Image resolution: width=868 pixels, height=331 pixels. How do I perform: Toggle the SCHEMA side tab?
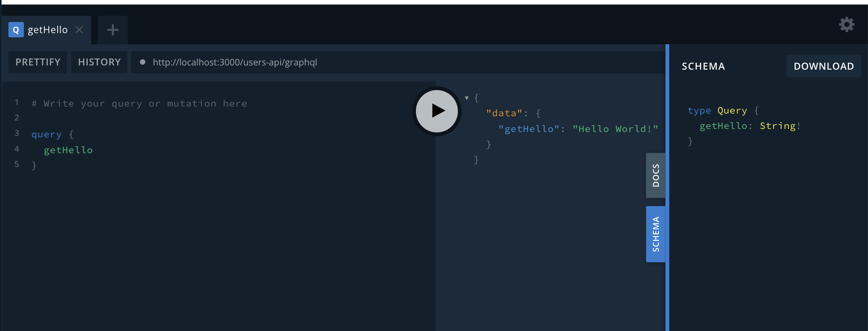tap(655, 234)
